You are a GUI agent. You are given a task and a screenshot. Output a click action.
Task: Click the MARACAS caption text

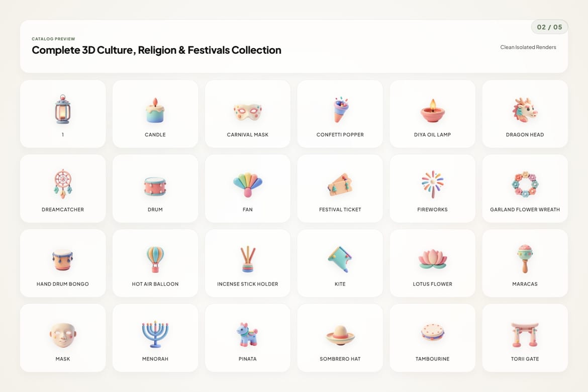[525, 284]
